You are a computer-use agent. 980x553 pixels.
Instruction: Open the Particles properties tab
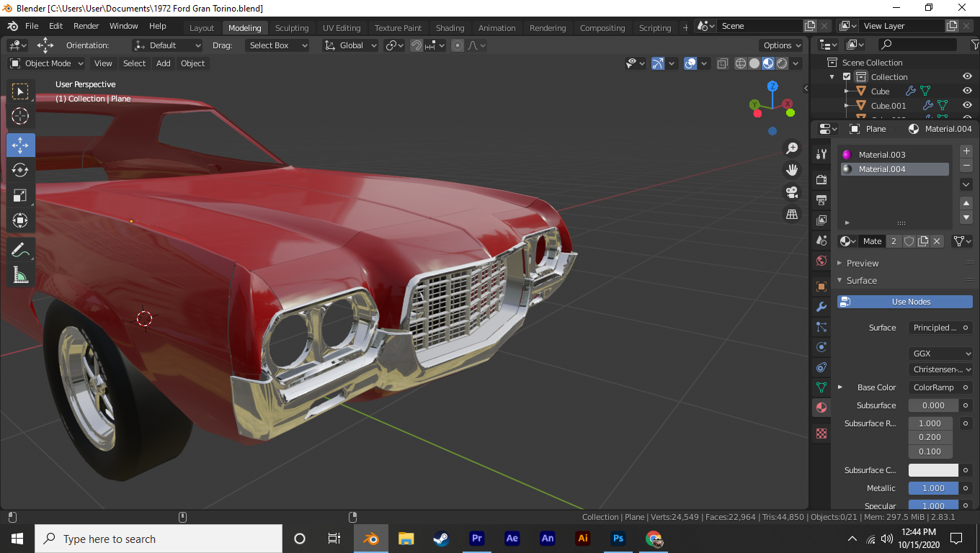821,327
